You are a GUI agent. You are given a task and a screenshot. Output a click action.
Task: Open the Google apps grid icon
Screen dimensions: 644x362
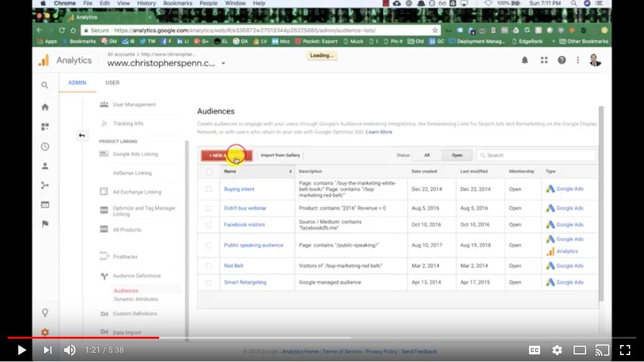coord(544,60)
